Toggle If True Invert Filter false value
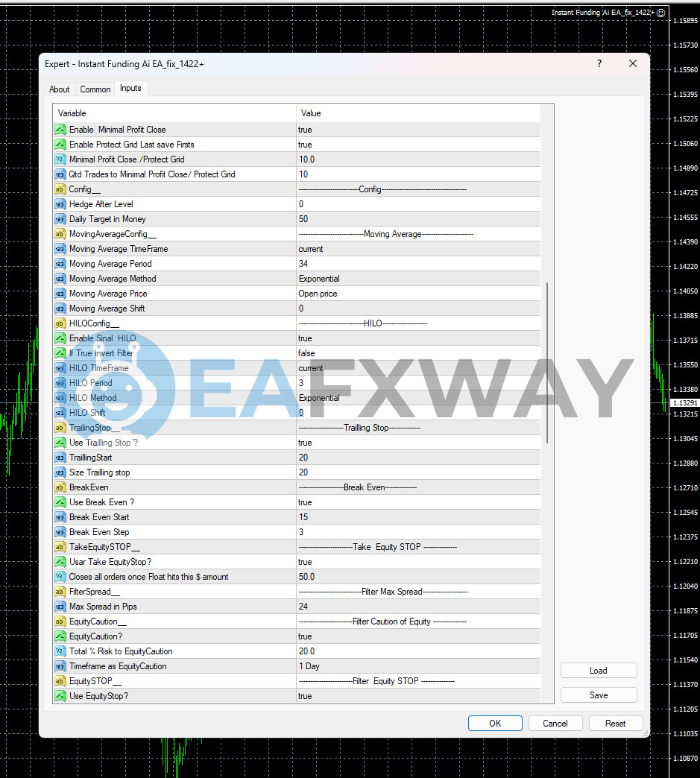This screenshot has height=778, width=700. (x=418, y=352)
